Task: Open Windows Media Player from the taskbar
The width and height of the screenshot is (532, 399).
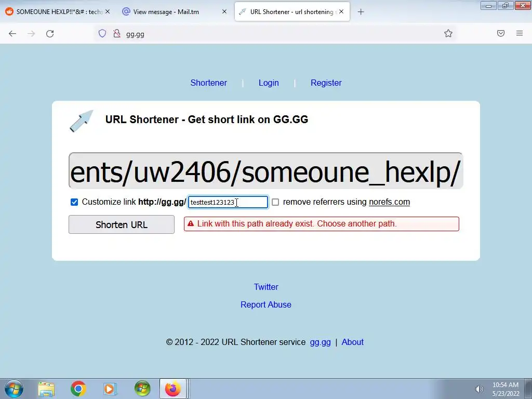Action: [110, 389]
